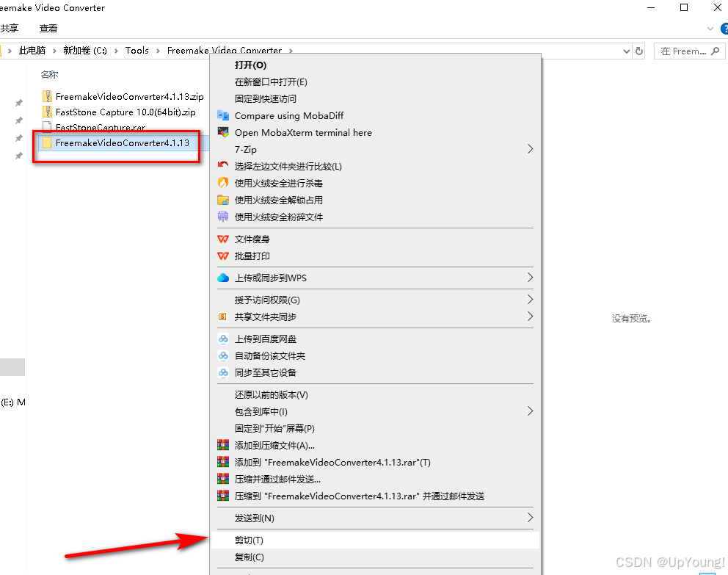Screen dimensions: 728x575
Task: Click the FreemakeVideoConverter4.1.13 folder icon
Action: 47,142
